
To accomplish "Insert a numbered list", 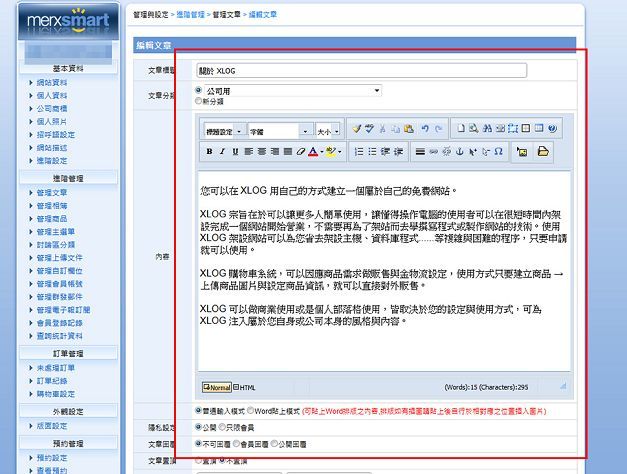I will pos(359,152).
